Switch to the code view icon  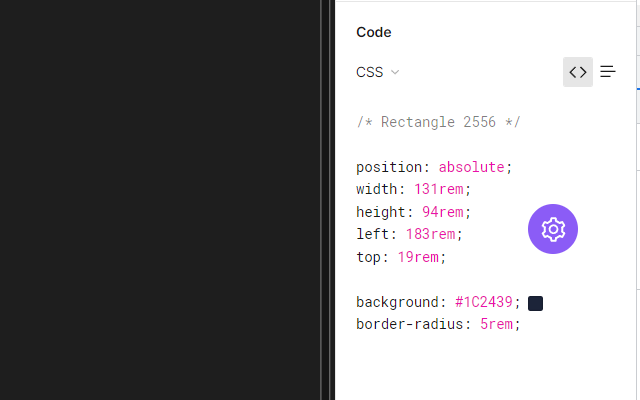[x=577, y=72]
